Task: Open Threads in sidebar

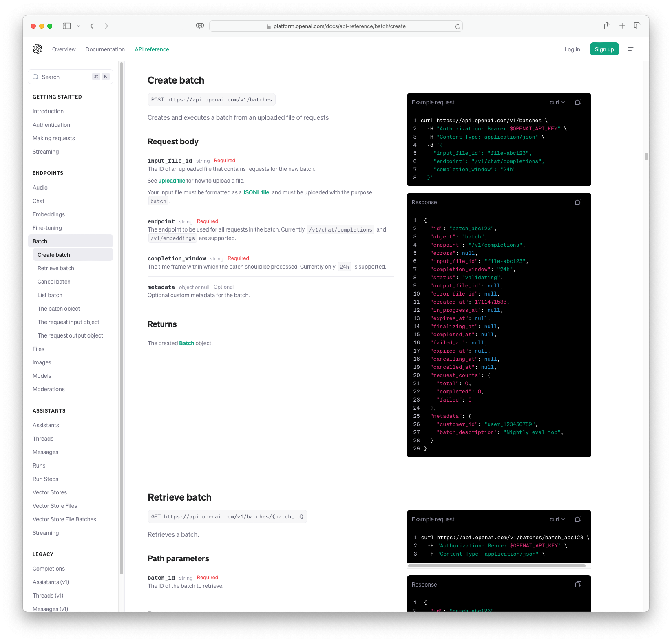Action: [43, 439]
